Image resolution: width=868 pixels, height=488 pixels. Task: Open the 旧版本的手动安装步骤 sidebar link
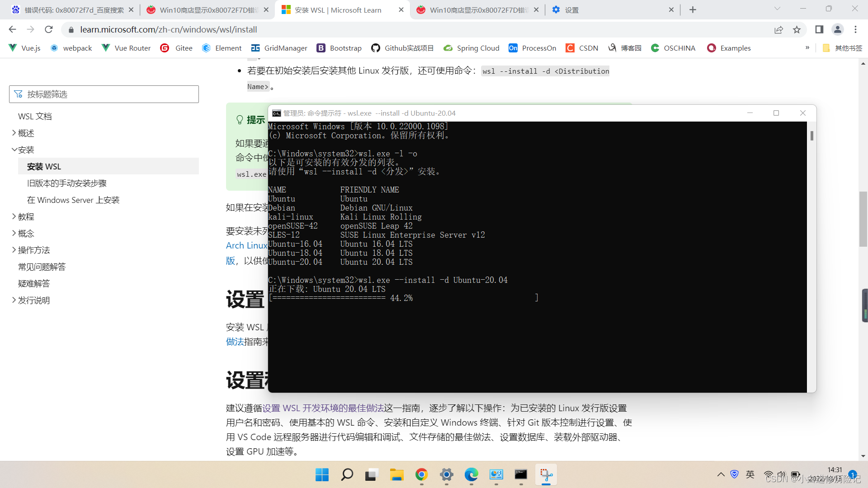67,183
